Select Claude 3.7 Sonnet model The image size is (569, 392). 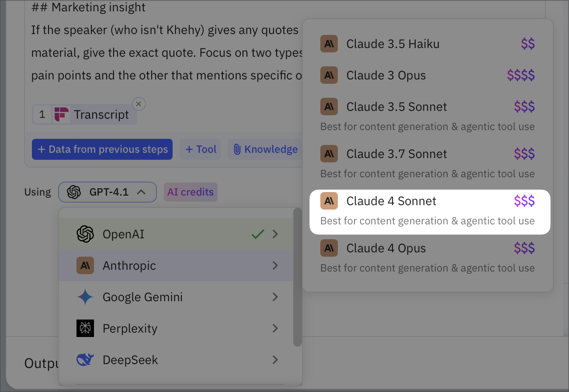428,162
